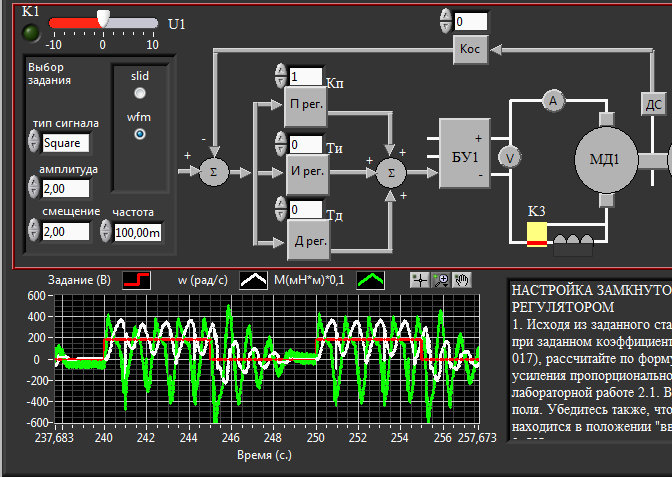Click the ДС speed sensor block
The width and height of the screenshot is (672, 477).
[654, 104]
